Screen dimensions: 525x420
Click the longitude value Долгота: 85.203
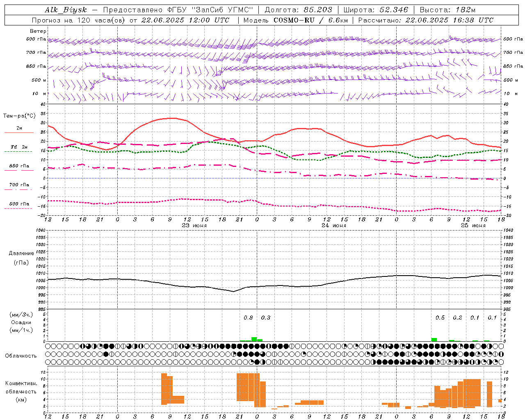[x=298, y=10]
